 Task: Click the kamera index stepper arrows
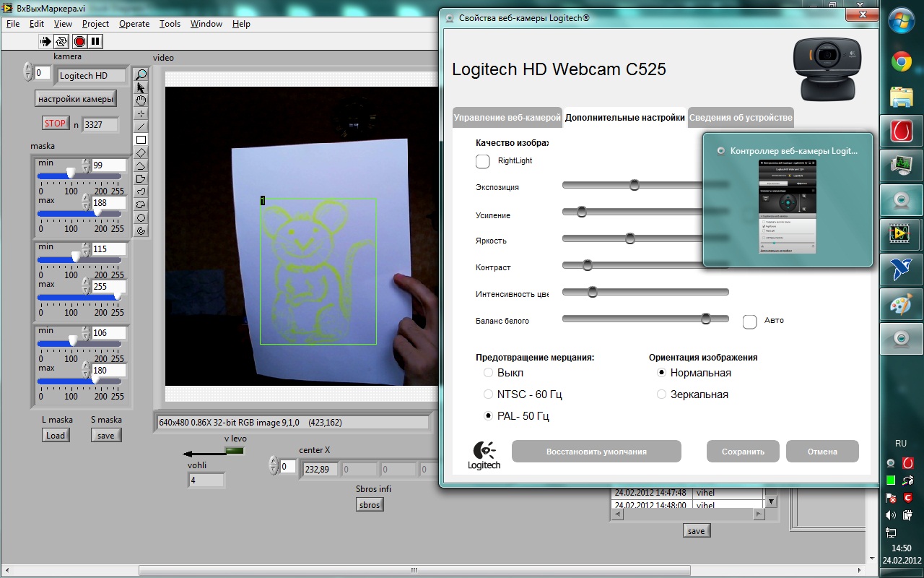coord(28,72)
